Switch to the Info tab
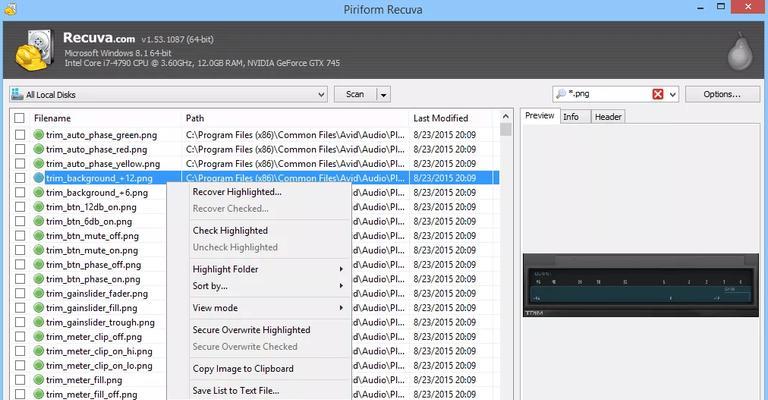Viewport: 768px width, 400px height. 575,117
